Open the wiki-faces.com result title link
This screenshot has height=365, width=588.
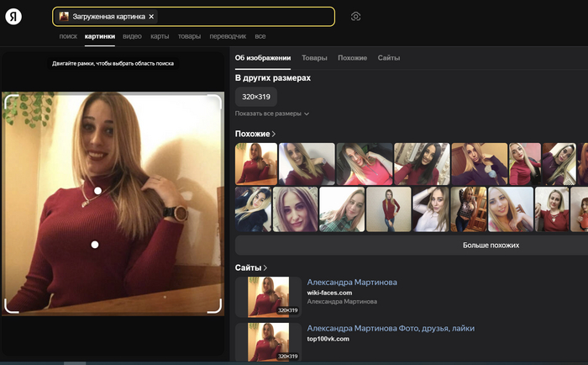(352, 282)
